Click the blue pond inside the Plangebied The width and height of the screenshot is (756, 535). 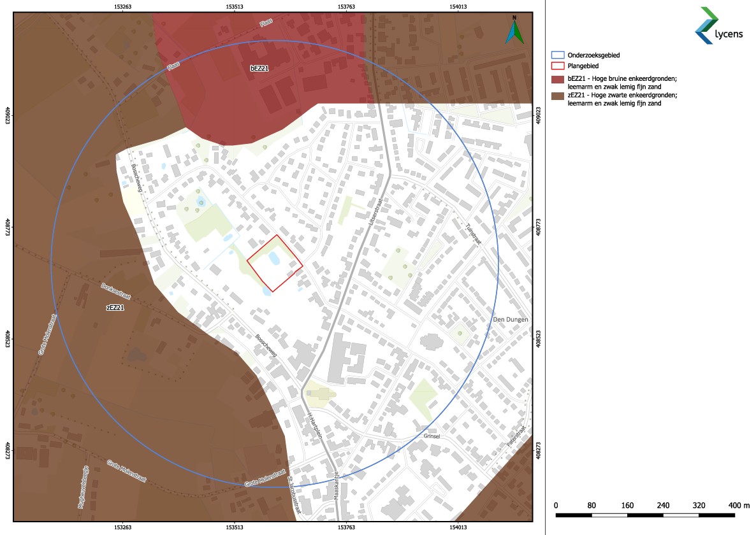(274, 258)
